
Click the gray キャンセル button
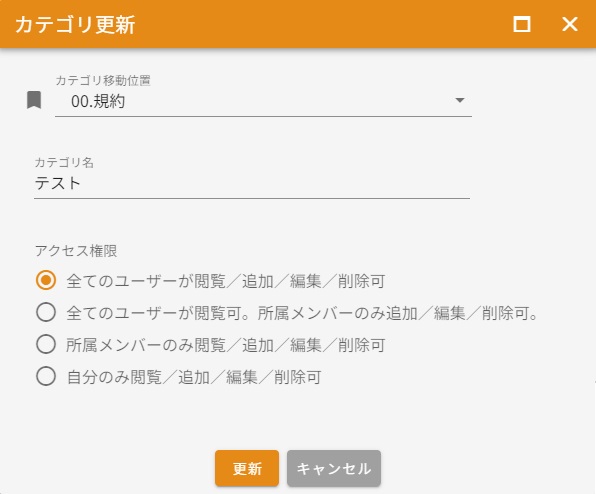point(334,468)
